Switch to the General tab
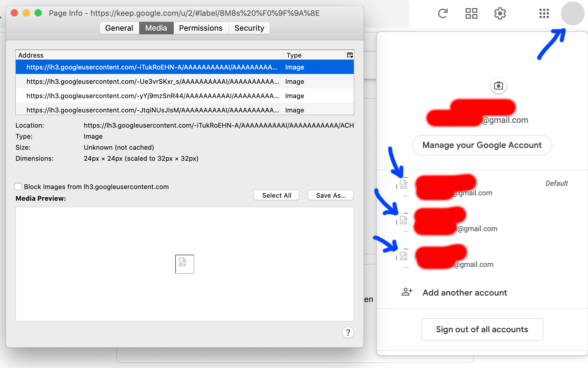The width and height of the screenshot is (588, 368). 119,28
